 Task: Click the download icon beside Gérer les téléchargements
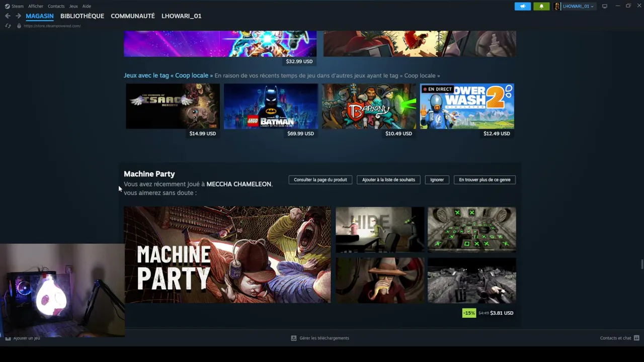[294, 338]
